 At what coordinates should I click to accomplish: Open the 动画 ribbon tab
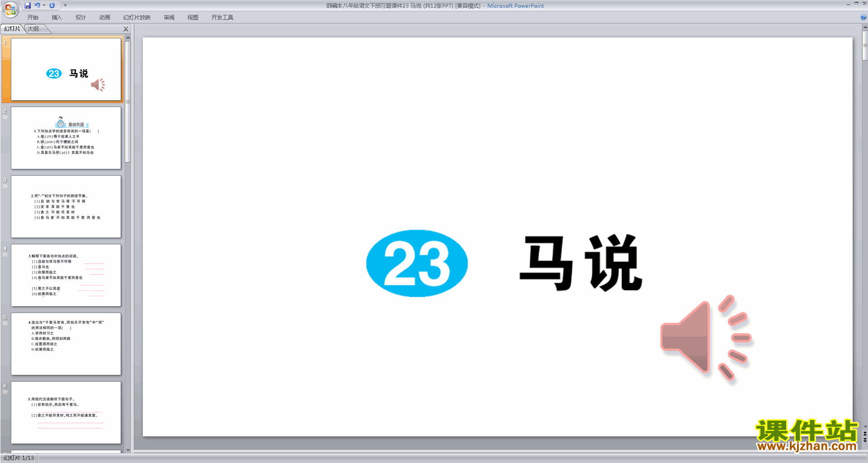105,18
